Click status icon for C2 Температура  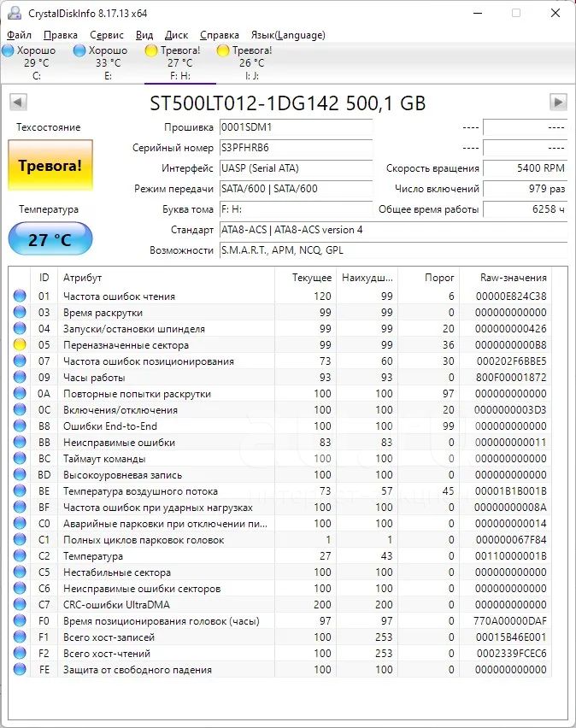tap(20, 555)
